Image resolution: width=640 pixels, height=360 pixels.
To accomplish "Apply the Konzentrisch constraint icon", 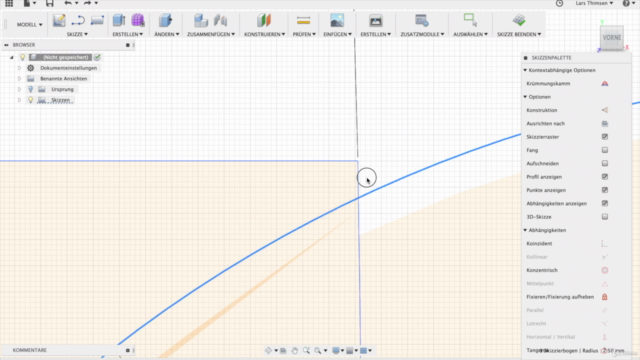I will tap(605, 270).
